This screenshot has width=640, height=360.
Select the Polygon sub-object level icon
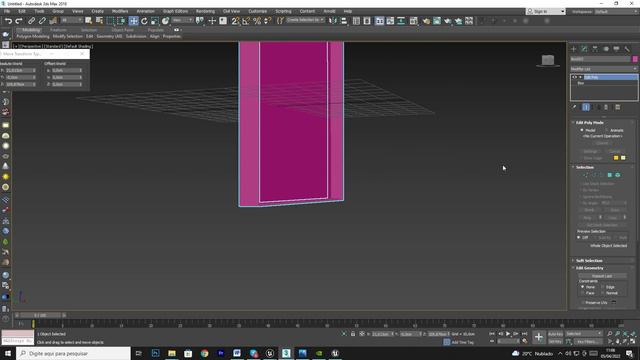(610, 175)
